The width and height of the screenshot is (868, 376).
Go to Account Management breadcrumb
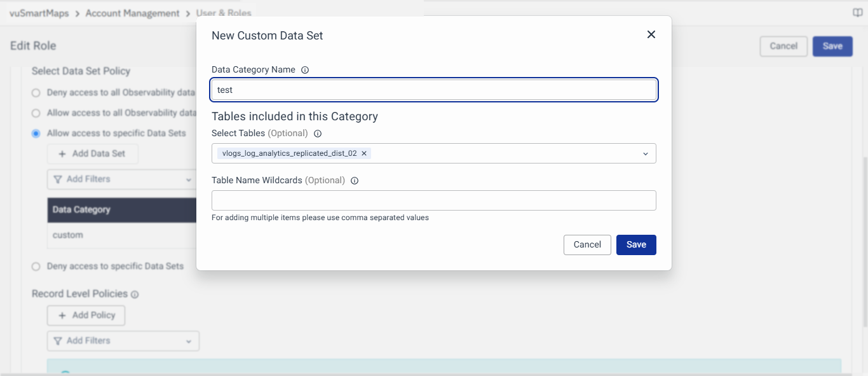[132, 13]
